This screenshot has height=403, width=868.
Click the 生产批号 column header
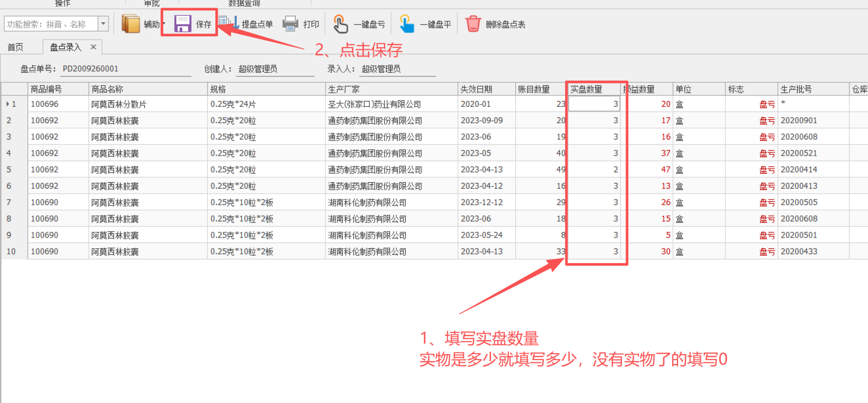coord(813,89)
